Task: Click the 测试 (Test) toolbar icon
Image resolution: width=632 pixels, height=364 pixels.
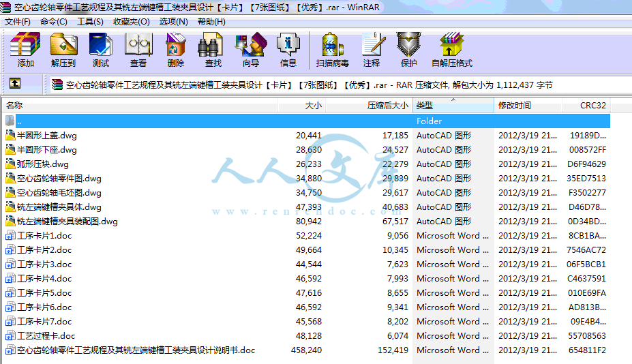Action: pyautogui.click(x=101, y=44)
